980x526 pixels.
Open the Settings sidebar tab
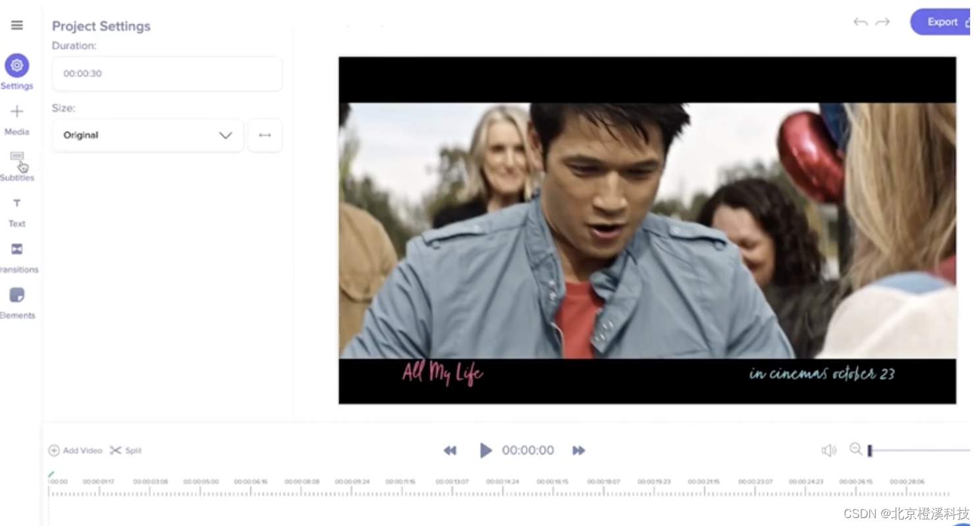[16, 72]
